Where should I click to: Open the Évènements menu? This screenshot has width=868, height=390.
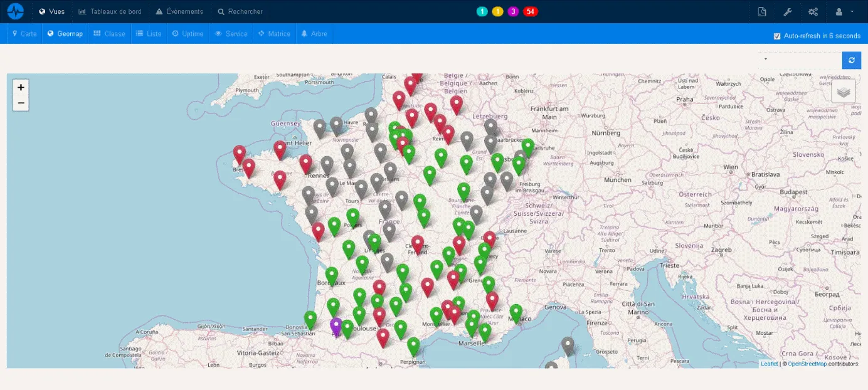(179, 11)
